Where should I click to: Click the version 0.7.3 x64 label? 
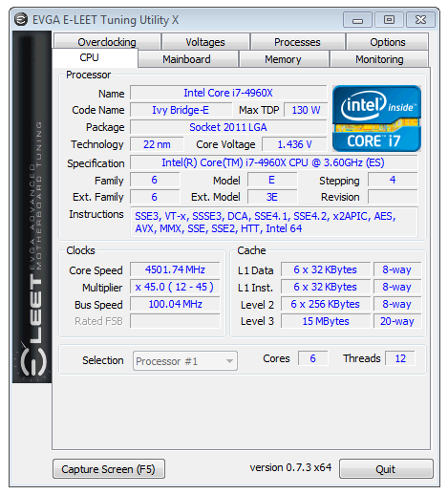pyautogui.click(x=290, y=467)
